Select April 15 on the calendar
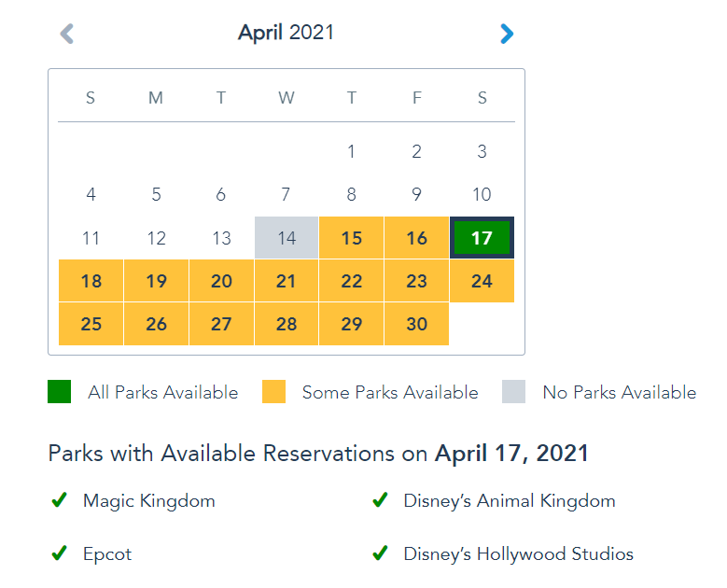727x588 pixels. pos(351,238)
